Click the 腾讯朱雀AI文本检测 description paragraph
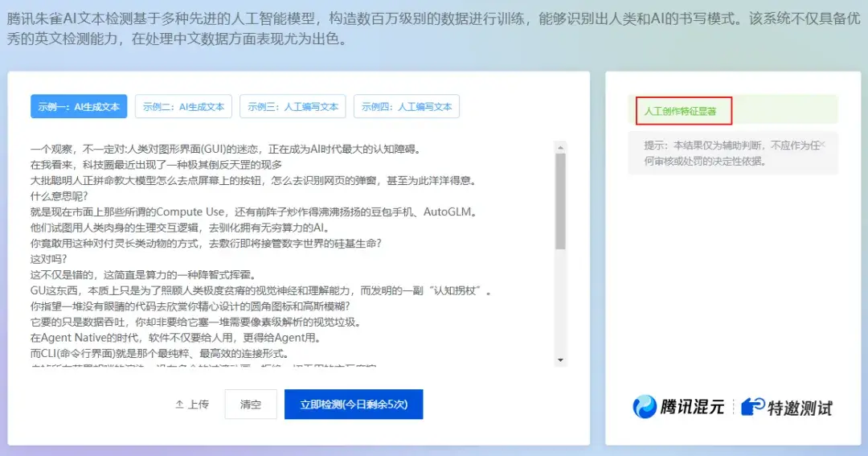The image size is (868, 456). click(434, 29)
